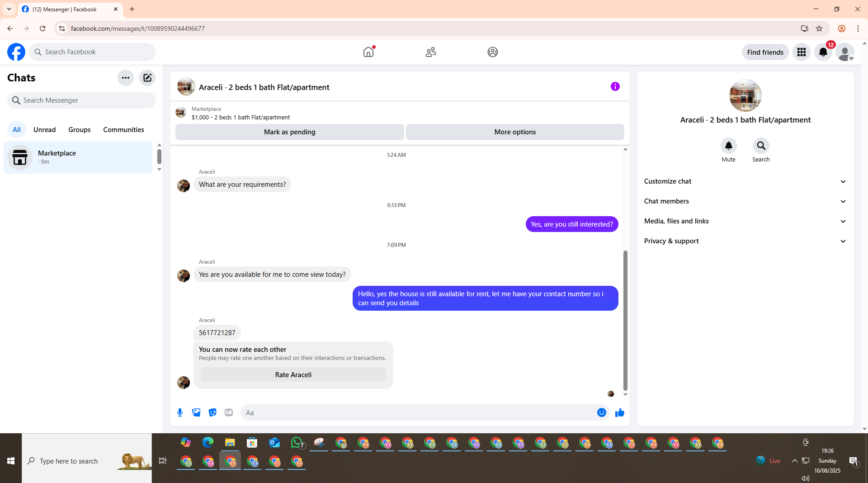Open the Facebook menu grid icon
Viewport: 868px width, 483px height.
[x=802, y=52]
